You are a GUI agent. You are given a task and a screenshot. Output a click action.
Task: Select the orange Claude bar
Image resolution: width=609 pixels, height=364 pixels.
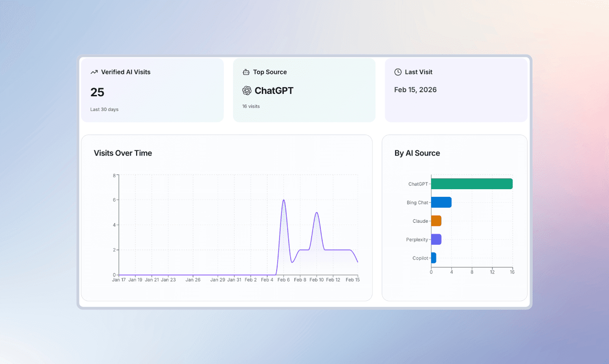436,221
